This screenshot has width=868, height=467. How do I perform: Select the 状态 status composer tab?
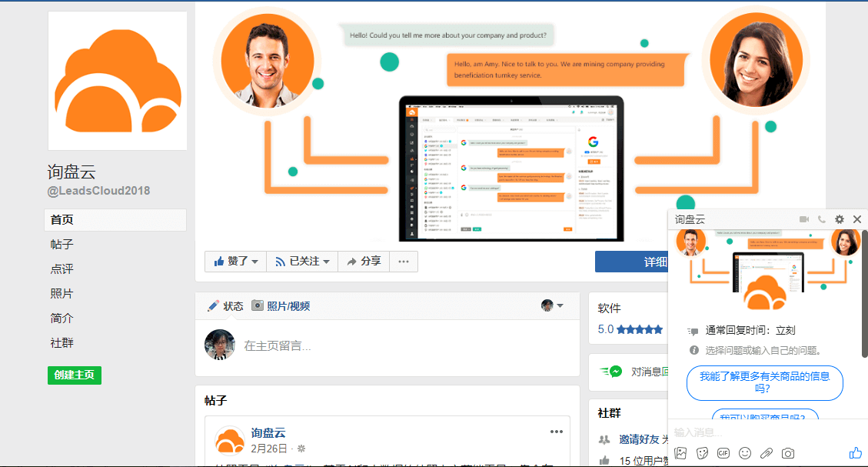225,305
